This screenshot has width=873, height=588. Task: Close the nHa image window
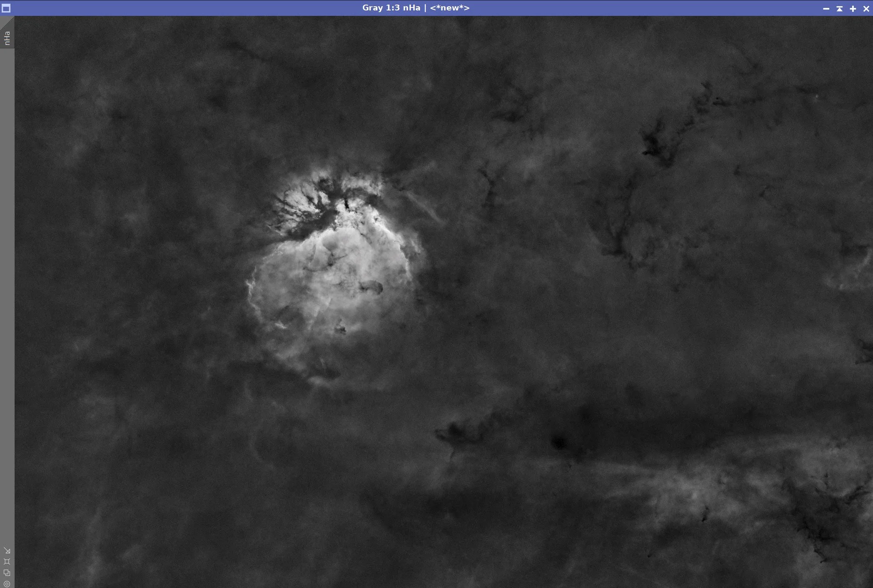point(866,8)
